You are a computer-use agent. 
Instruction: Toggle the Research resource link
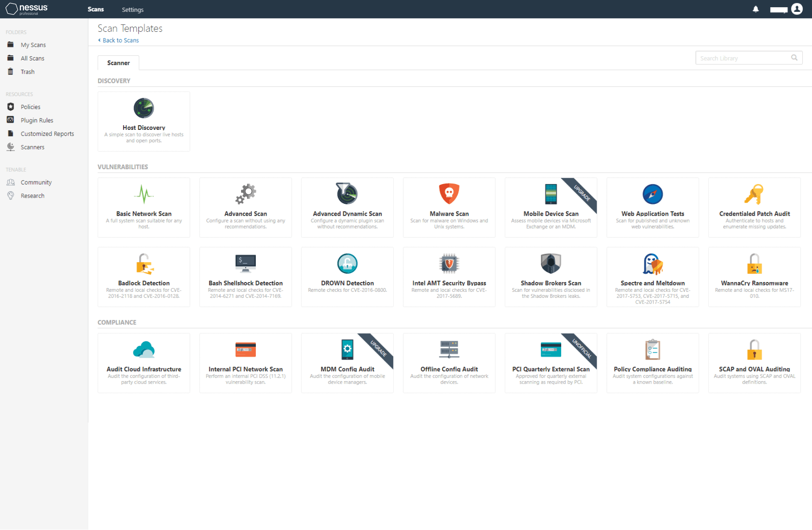[x=33, y=195]
